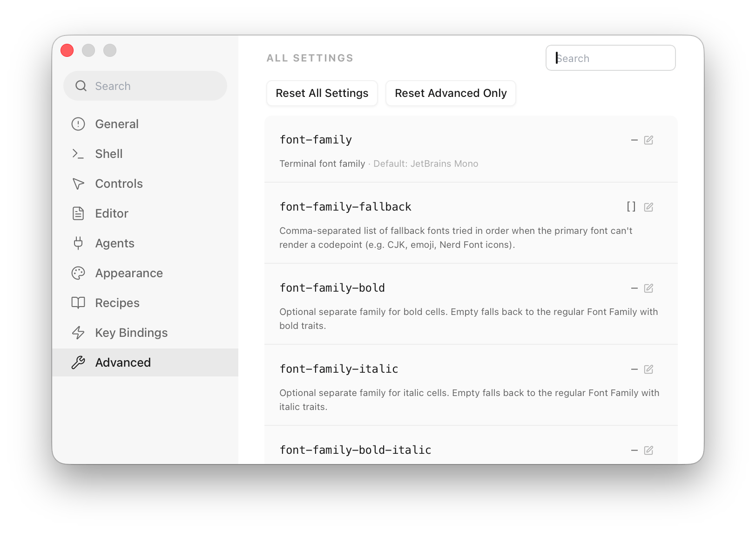
Task: Click the 'Optional separate family for bold cells' description
Action: pos(469,319)
